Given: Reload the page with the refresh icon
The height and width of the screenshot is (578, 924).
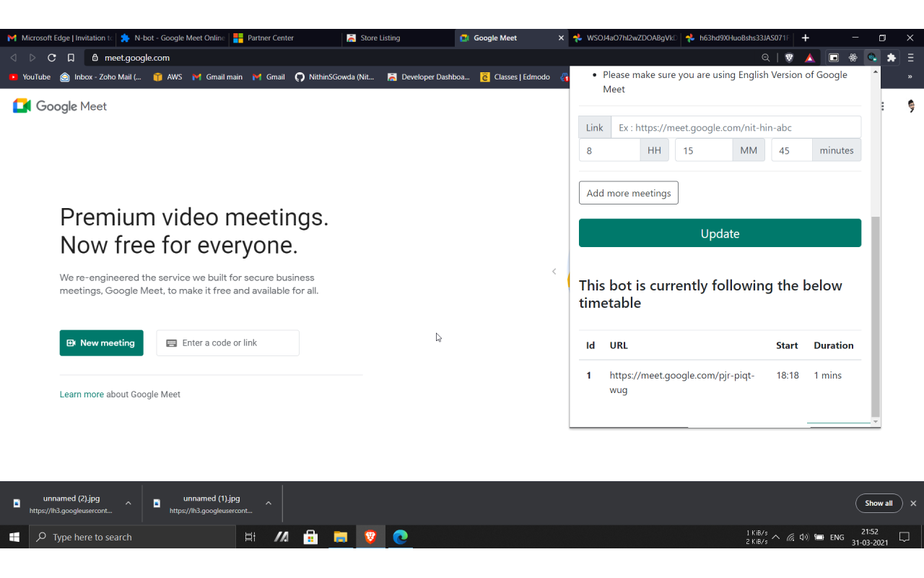Looking at the screenshot, I should [x=51, y=58].
